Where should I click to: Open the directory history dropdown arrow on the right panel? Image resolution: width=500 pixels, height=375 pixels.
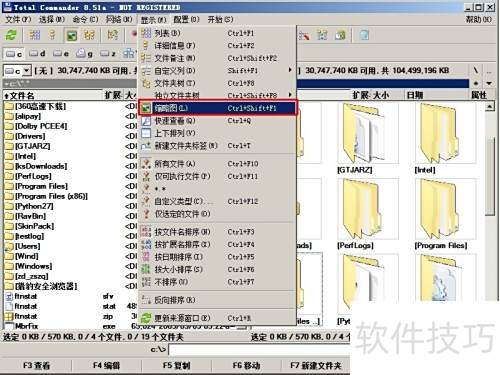489,83
